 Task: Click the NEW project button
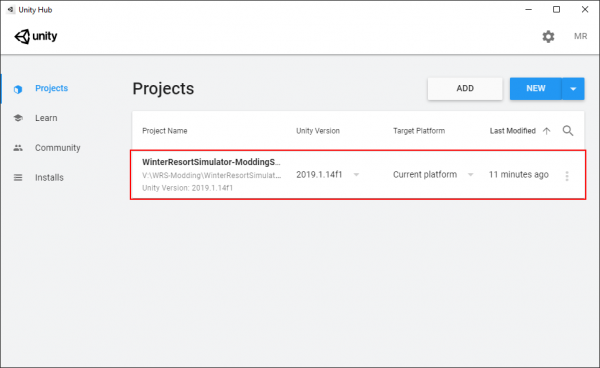click(x=536, y=89)
